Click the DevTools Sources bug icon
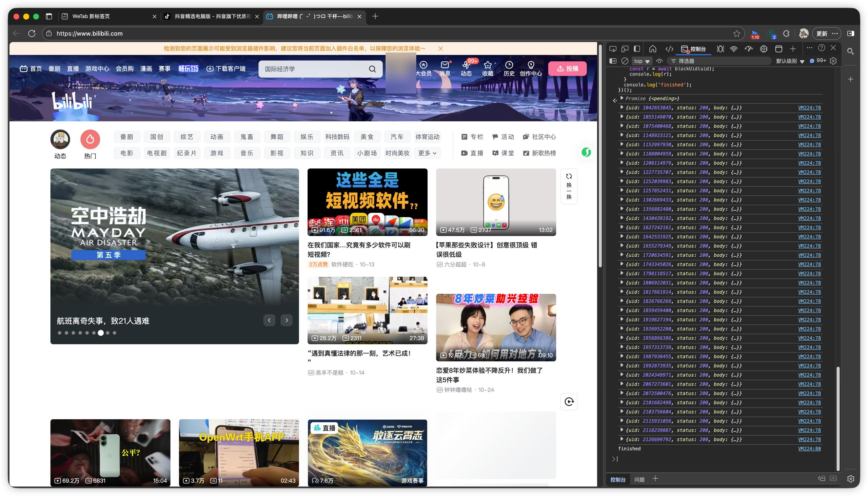Image resolution: width=868 pixels, height=496 pixels. tap(720, 49)
